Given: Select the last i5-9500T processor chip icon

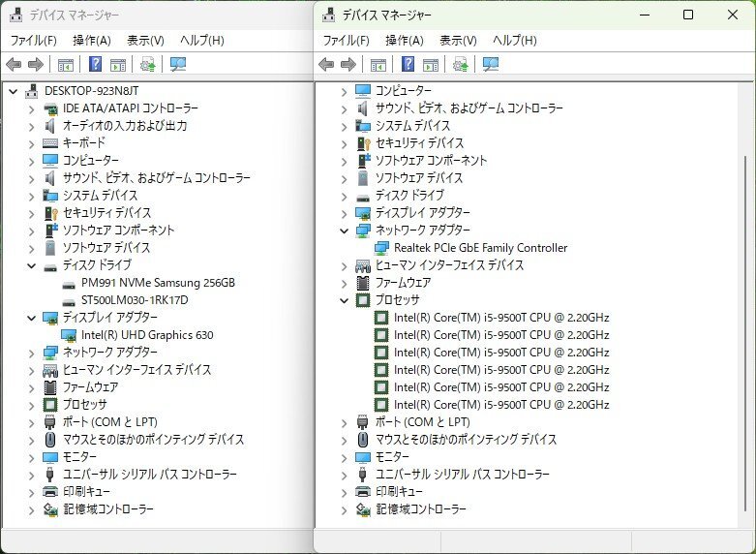Looking at the screenshot, I should (x=381, y=405).
